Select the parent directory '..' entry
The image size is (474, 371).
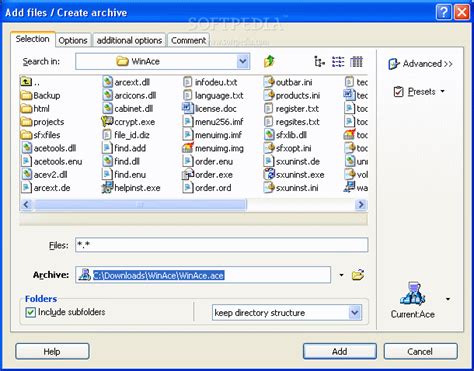tap(30, 82)
